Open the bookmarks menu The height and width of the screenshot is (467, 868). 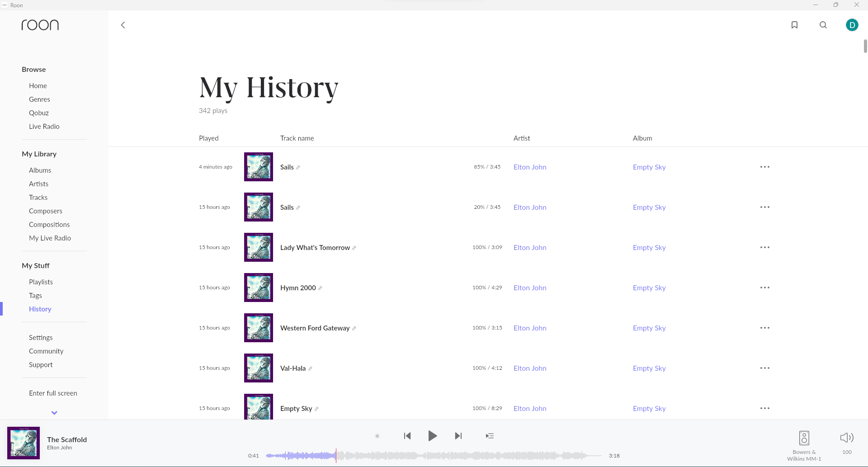tap(794, 25)
